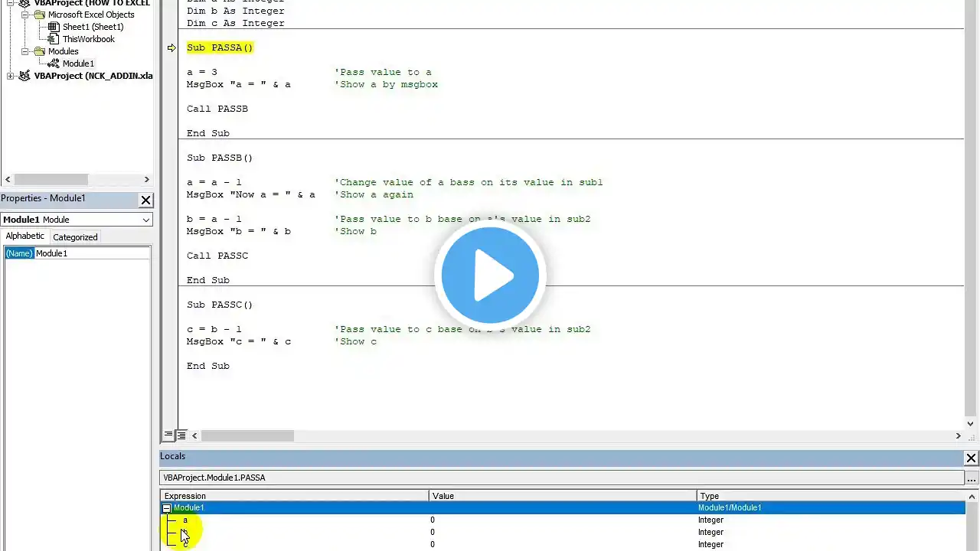Select the Module1 row in the Locals window

click(563, 508)
